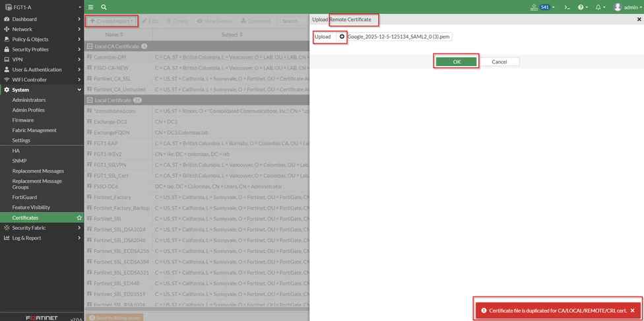Open the 541 Security Fabric badge
Screen dimensions: 644x321
click(544, 7)
